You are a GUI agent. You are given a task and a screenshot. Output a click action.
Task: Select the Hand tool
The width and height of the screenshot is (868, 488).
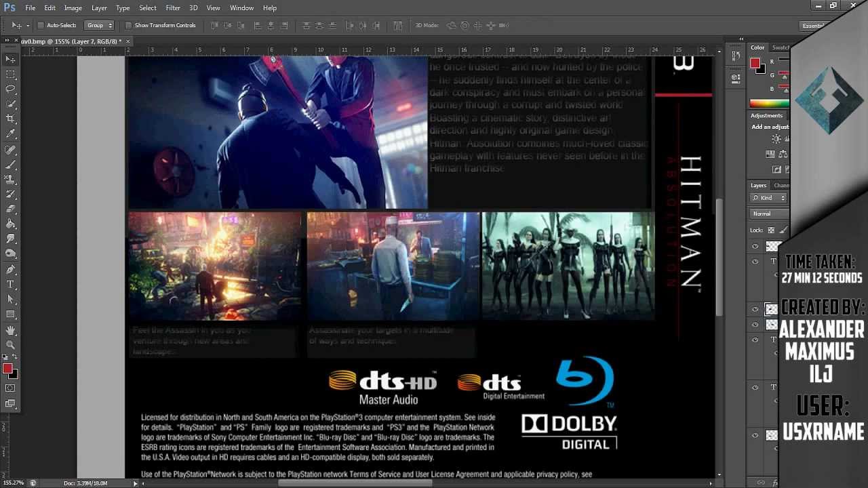[11, 330]
